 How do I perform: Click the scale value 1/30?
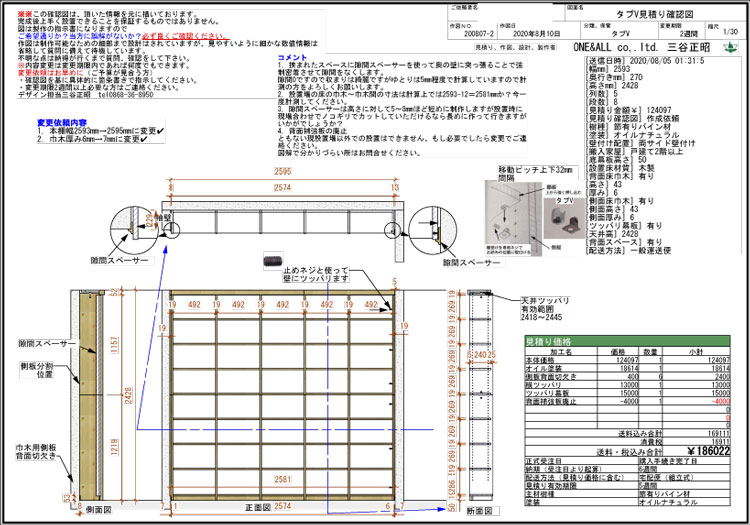730,32
